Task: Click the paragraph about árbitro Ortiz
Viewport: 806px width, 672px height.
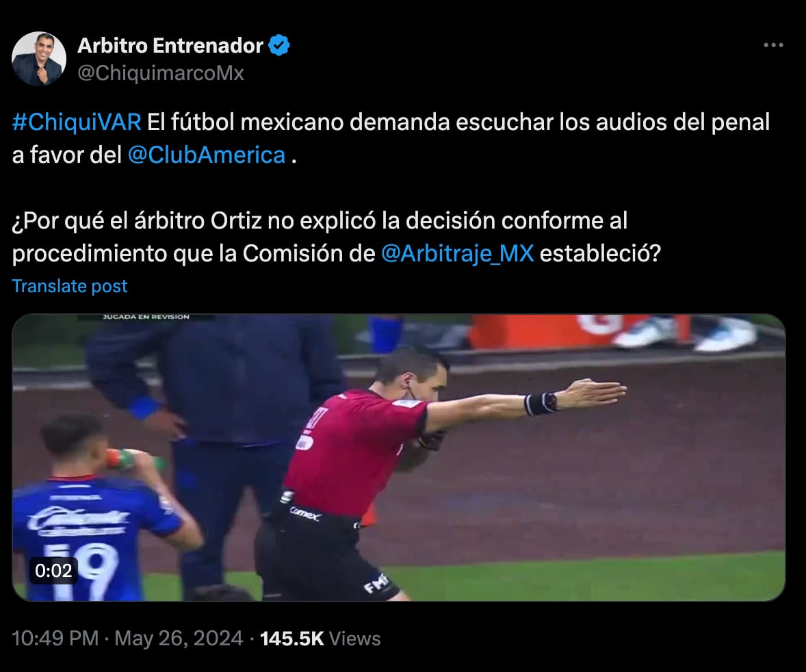Action: pyautogui.click(x=336, y=237)
